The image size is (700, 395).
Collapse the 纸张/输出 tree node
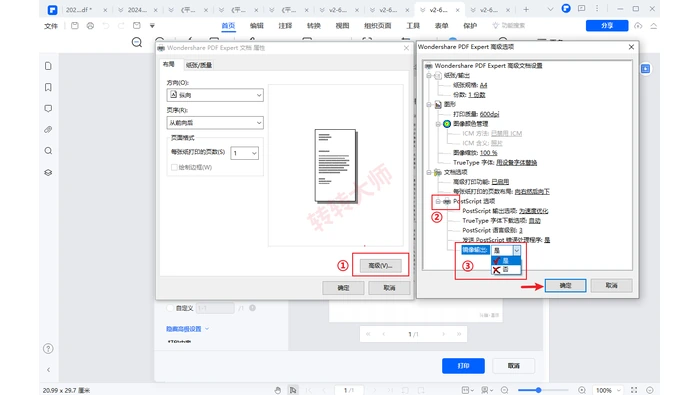point(429,75)
